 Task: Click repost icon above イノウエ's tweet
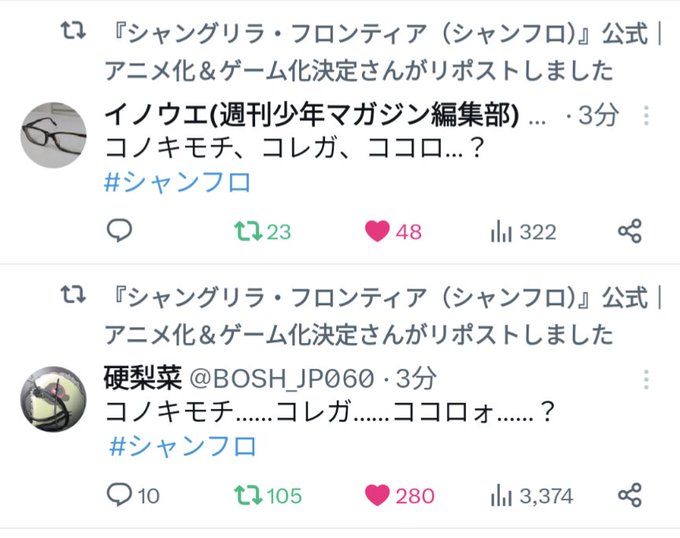pyautogui.click(x=73, y=32)
